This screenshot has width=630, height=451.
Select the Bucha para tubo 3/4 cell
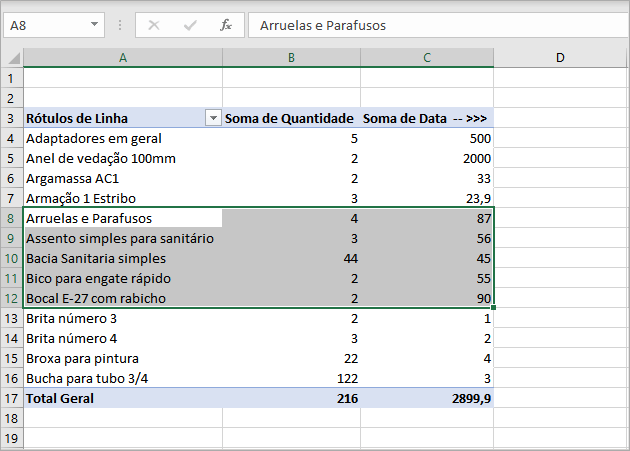123,378
